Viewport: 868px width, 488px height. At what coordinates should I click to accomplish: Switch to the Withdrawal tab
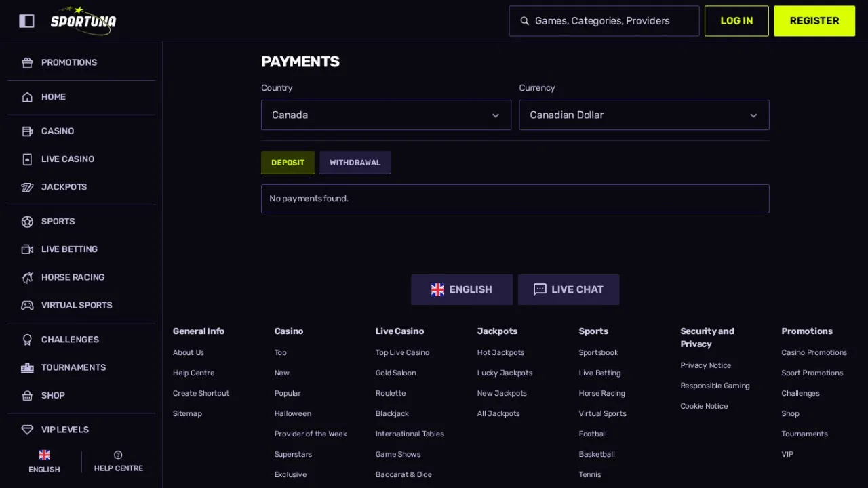coord(355,163)
